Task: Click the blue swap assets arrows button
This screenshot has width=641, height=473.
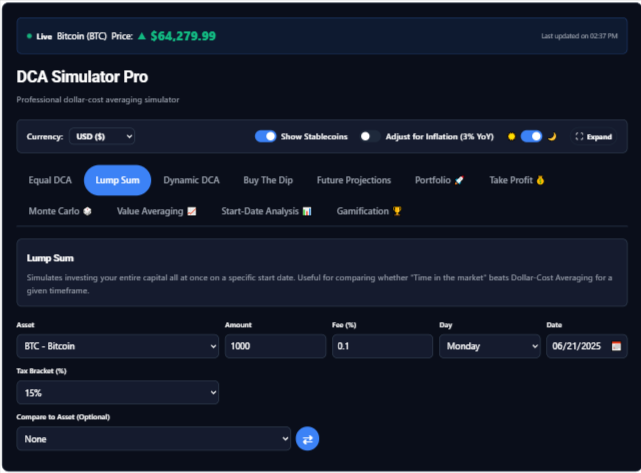Action: (307, 439)
